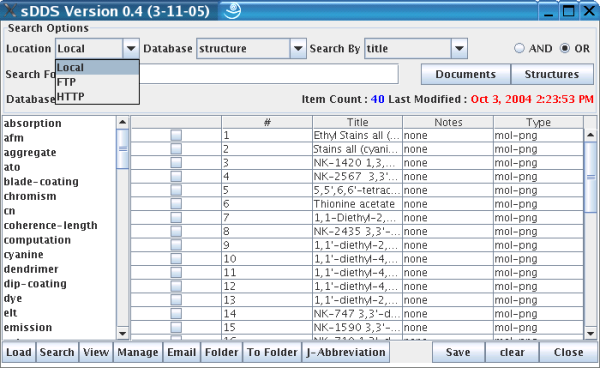Select the Ethyl Stains all title cell
The width and height of the screenshot is (600, 368).
(357, 135)
